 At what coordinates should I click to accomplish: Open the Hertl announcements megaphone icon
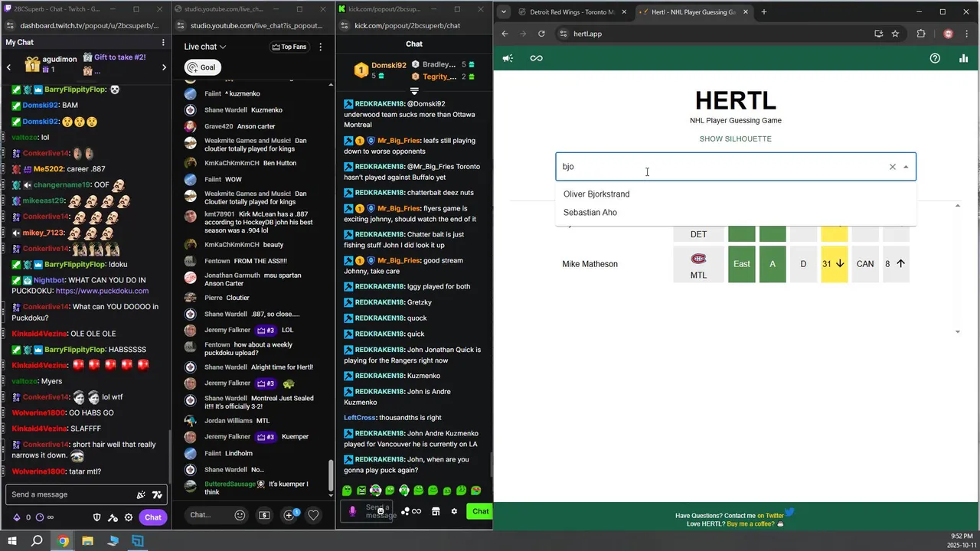pos(508,58)
